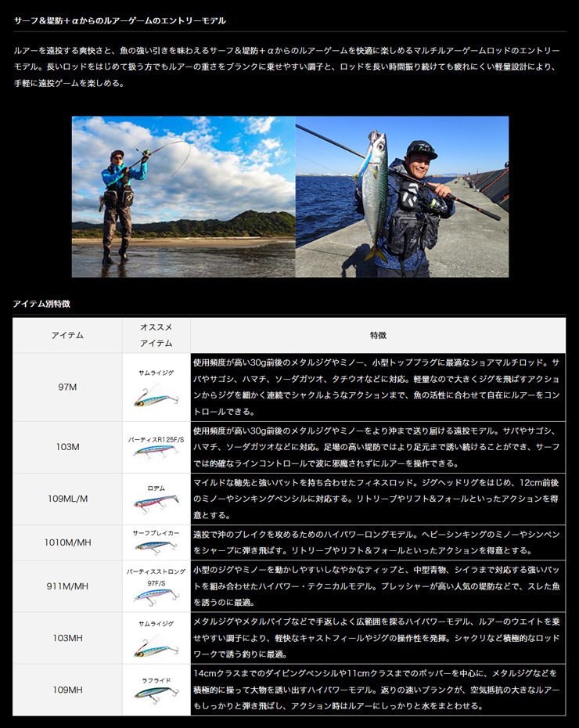Click the アイテム column header
Image resolution: width=579 pixels, height=728 pixels.
click(67, 335)
